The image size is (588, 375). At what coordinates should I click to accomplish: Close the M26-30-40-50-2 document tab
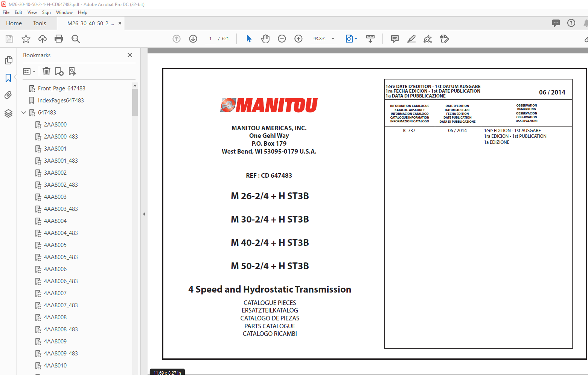pyautogui.click(x=120, y=23)
